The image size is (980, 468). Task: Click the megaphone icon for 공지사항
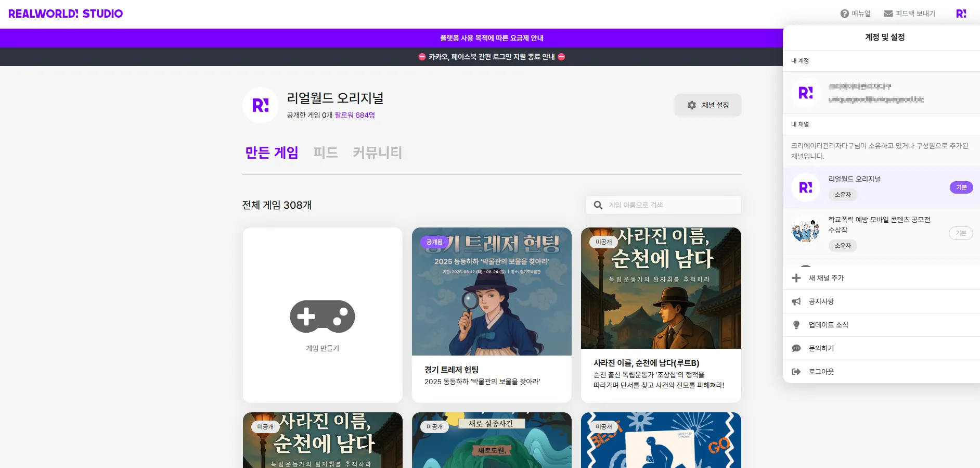[796, 301]
